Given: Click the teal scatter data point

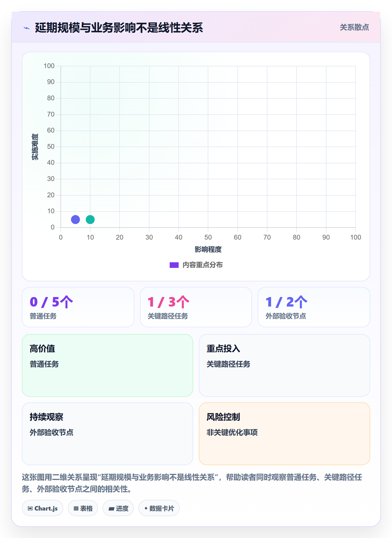Looking at the screenshot, I should click(x=90, y=219).
